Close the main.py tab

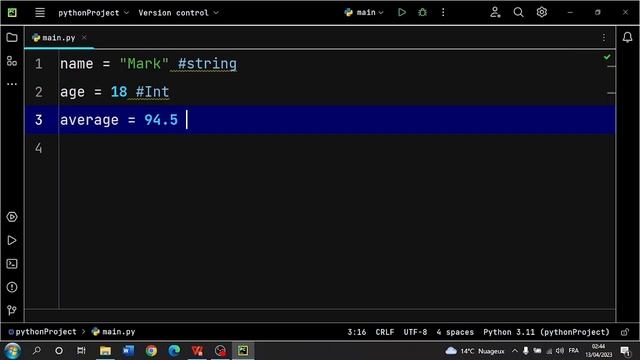point(84,38)
